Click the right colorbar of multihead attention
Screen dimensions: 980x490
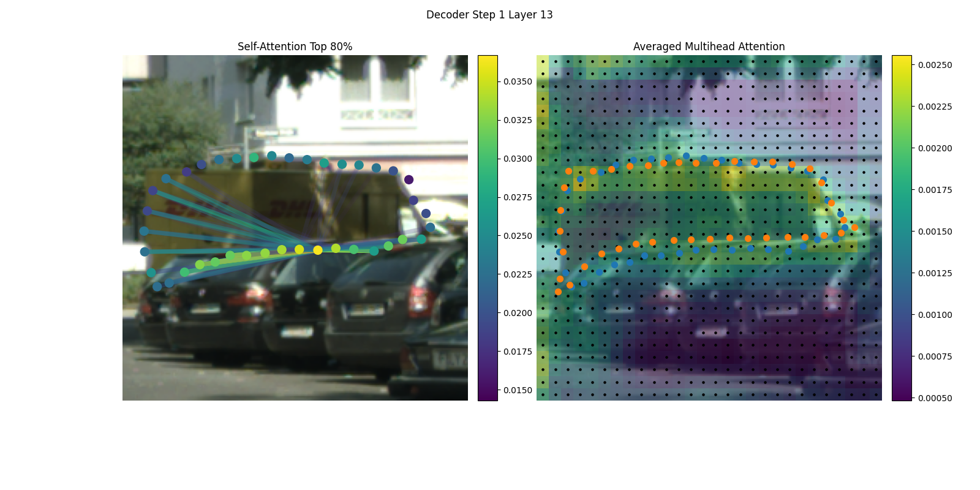coord(902,228)
